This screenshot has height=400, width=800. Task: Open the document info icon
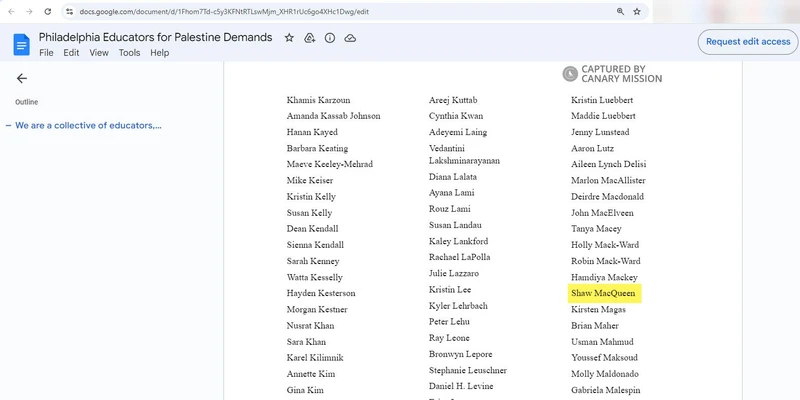pyautogui.click(x=330, y=38)
